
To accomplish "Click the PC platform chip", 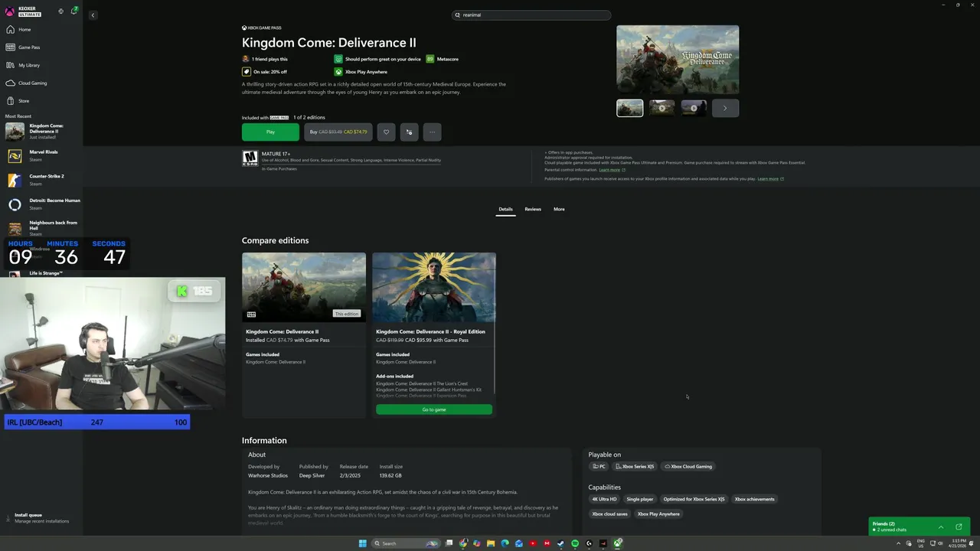I will pyautogui.click(x=599, y=466).
